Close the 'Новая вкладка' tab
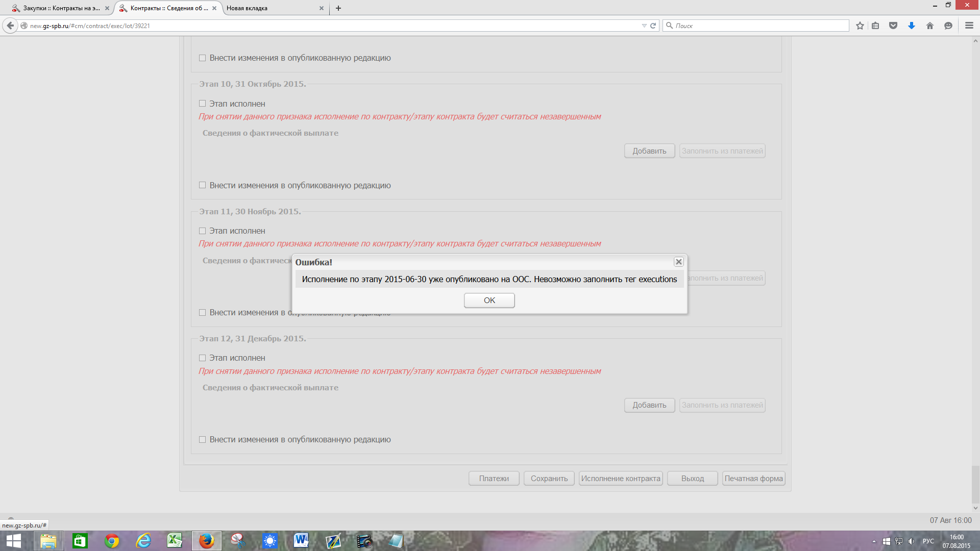980x551 pixels. pyautogui.click(x=322, y=8)
